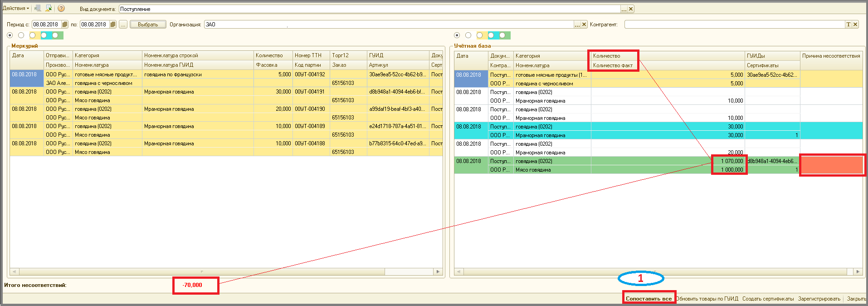Select white radio button above Учётная база table
This screenshot has height=306, width=868.
tap(468, 35)
